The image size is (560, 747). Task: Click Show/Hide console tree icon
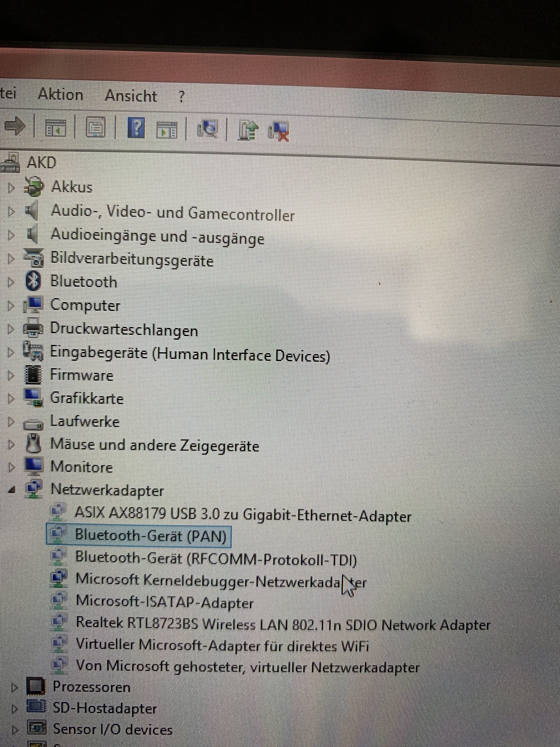coord(56,128)
